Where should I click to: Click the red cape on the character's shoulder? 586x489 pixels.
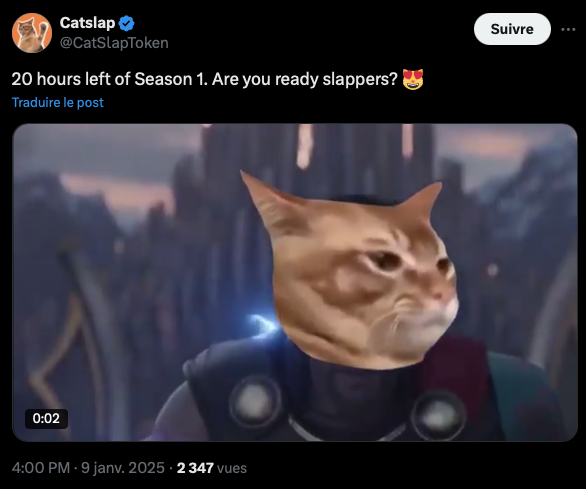coord(460,374)
